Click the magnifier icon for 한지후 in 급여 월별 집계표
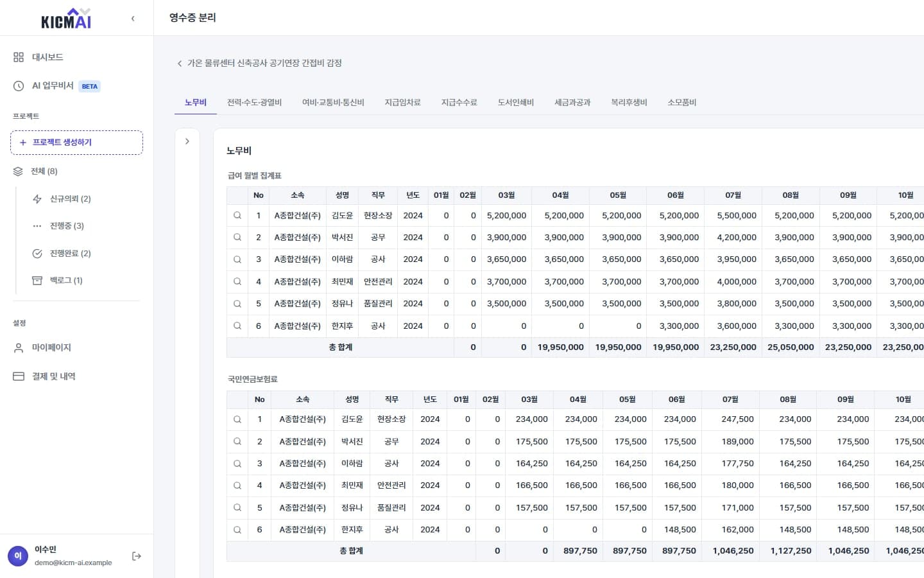The image size is (924, 578). pyautogui.click(x=237, y=326)
